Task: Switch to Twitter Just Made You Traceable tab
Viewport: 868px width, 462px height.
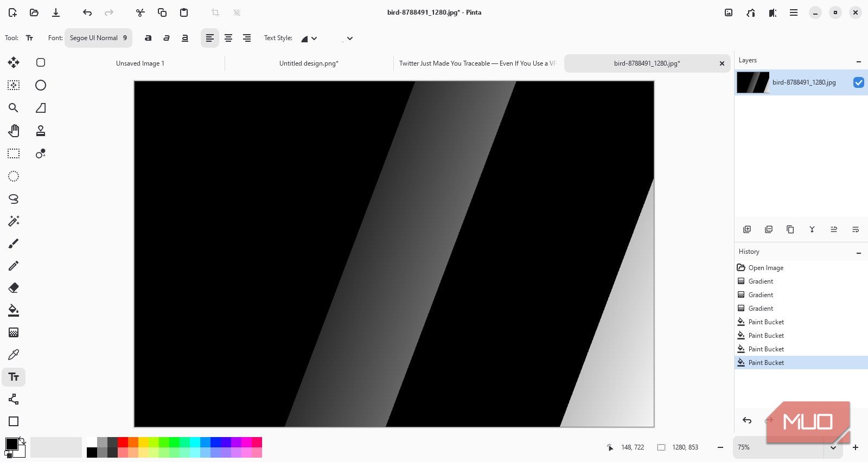Action: (477, 63)
